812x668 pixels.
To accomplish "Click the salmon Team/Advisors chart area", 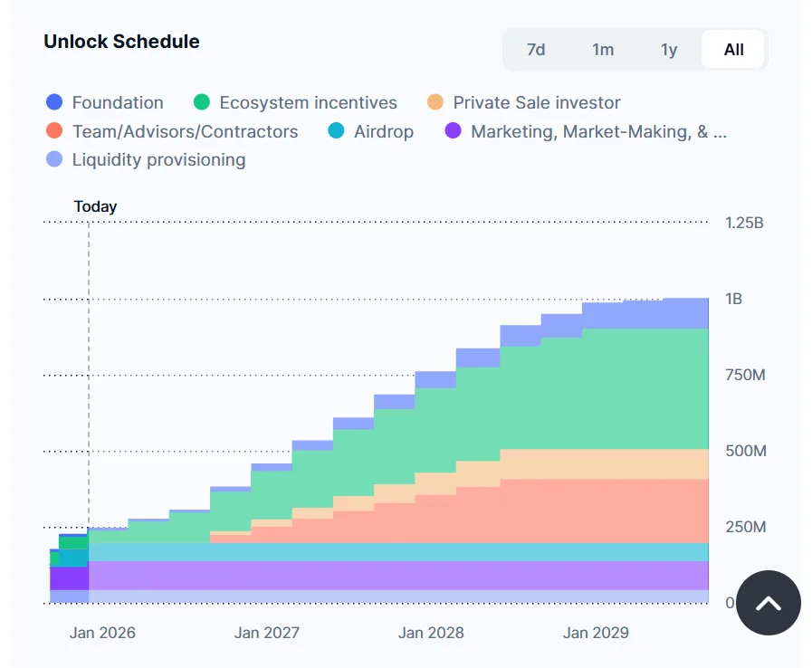I will [x=588, y=511].
